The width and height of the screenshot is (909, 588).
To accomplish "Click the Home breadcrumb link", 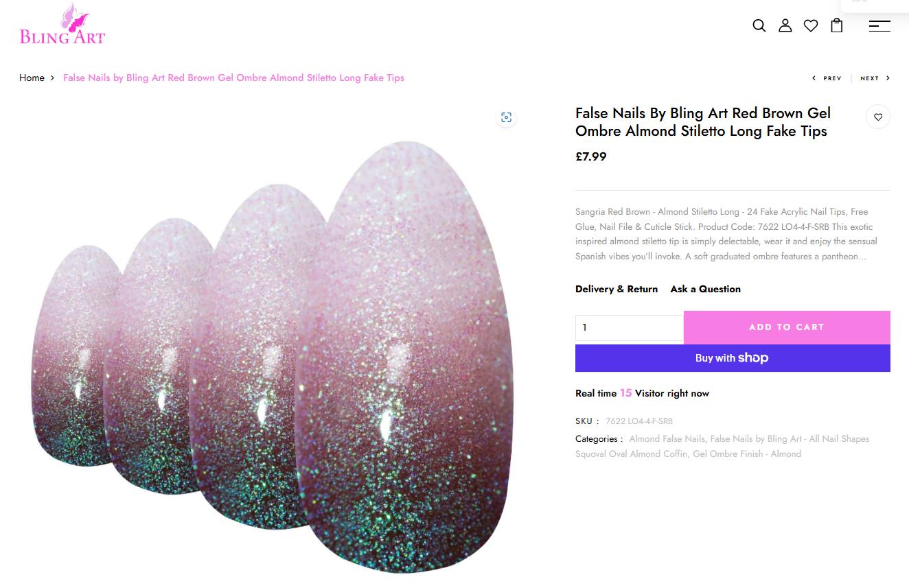I will coord(32,78).
